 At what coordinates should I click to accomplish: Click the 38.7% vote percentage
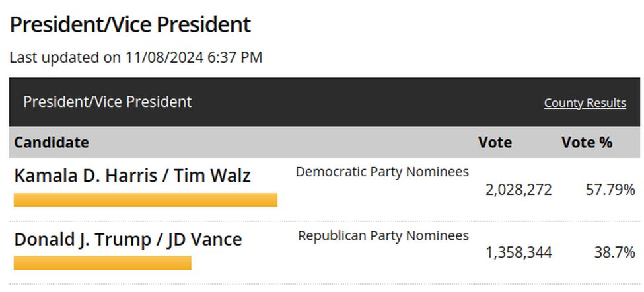coord(614,252)
